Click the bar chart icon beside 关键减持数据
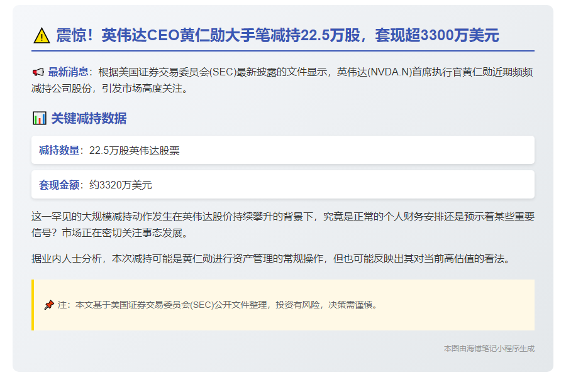This screenshot has height=392, width=566. point(40,118)
